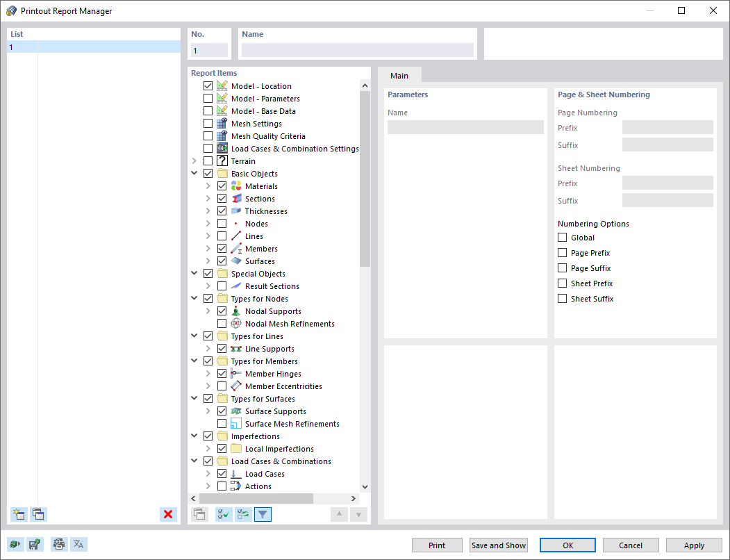Uncheck the Materials item in Basic Objects
Image resolution: width=730 pixels, height=560 pixels.
[222, 186]
